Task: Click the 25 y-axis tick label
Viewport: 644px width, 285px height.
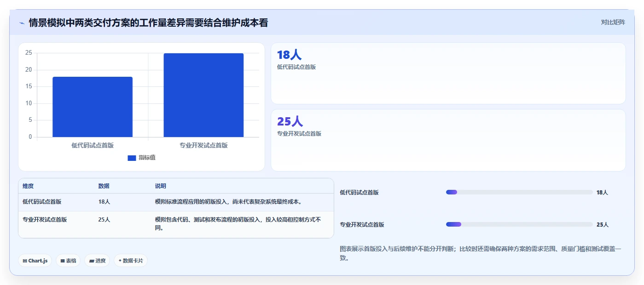Action: (x=29, y=53)
